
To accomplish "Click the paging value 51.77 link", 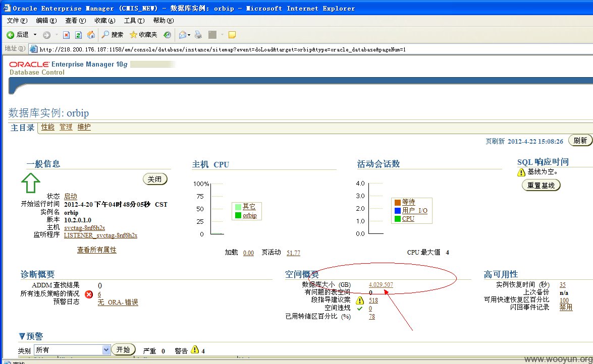I will (294, 253).
